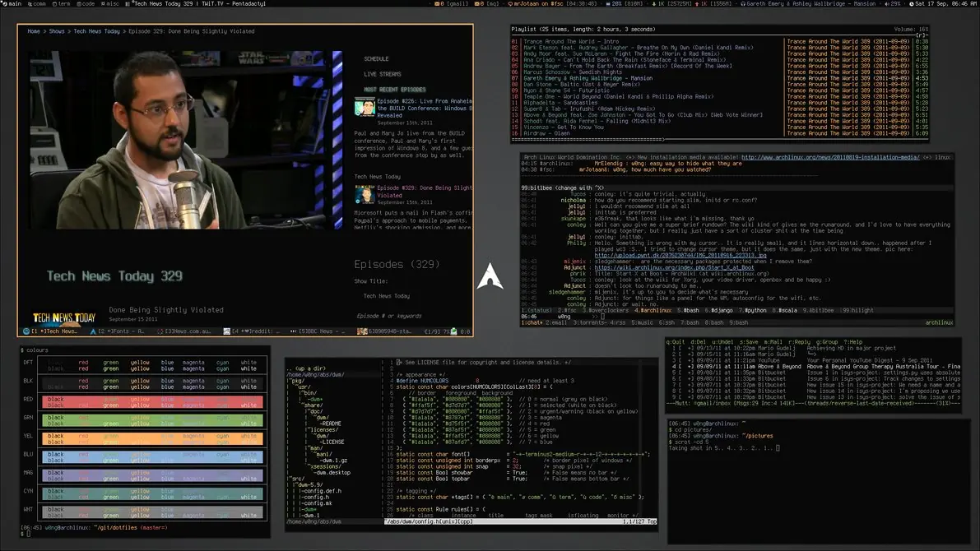
Task: Click the CPU usage icon in status bar
Action: tap(608, 4)
